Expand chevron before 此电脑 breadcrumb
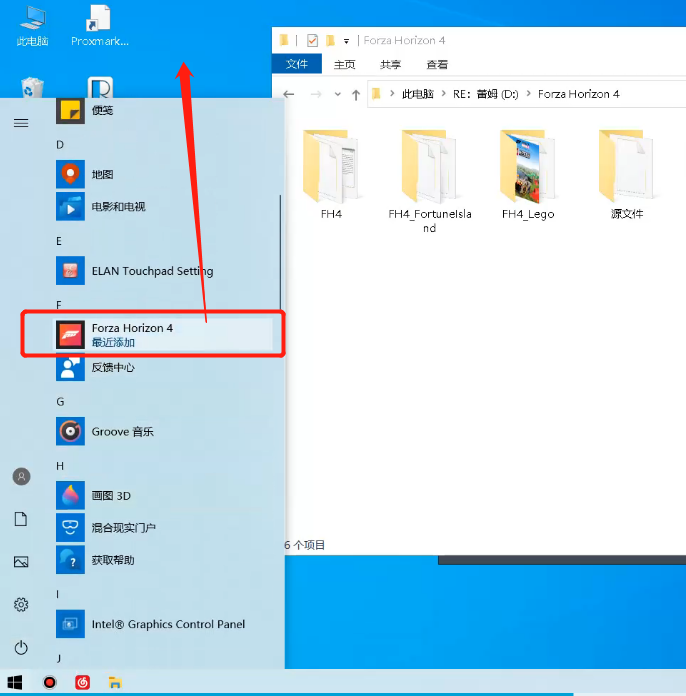The width and height of the screenshot is (686, 696). [392, 94]
